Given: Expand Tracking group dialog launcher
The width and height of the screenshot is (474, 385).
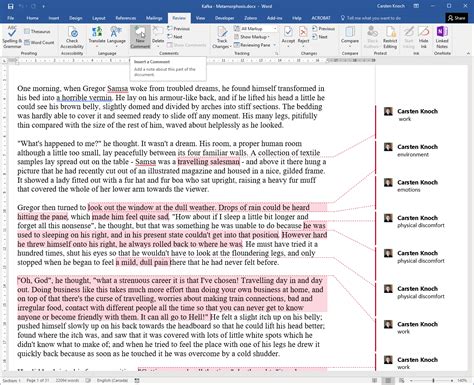Looking at the screenshot, I should [x=276, y=53].
